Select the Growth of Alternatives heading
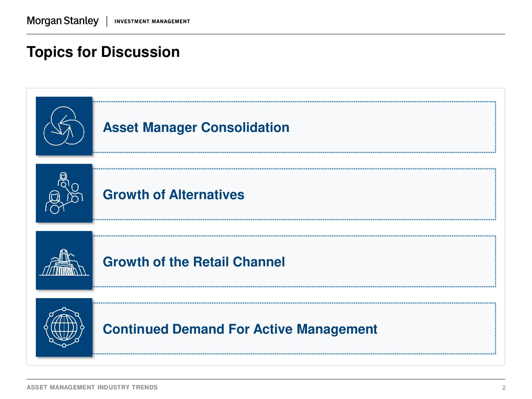The image size is (532, 399). [x=174, y=195]
